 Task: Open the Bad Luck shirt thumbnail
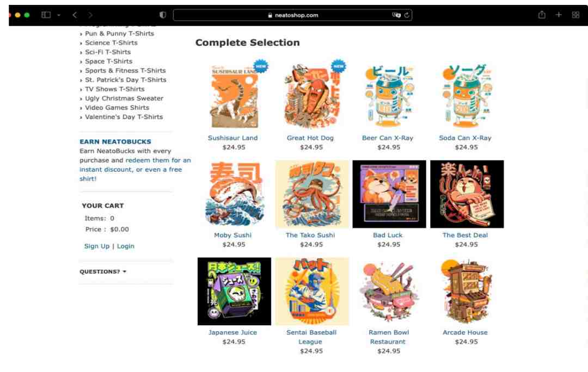click(389, 194)
